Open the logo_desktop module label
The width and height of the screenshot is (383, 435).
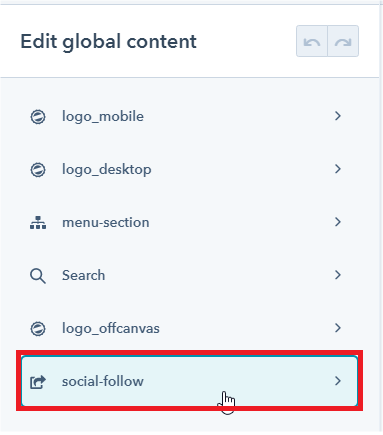pyautogui.click(x=107, y=170)
